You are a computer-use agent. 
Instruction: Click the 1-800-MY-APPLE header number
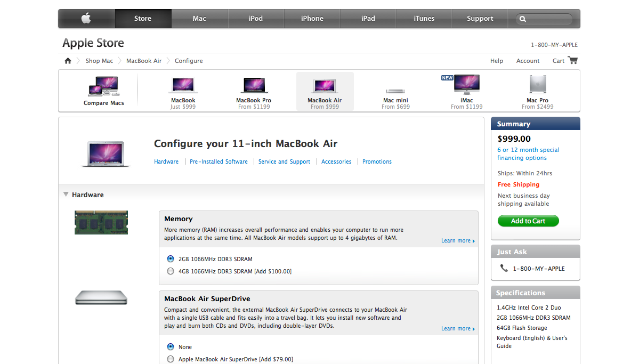[554, 45]
